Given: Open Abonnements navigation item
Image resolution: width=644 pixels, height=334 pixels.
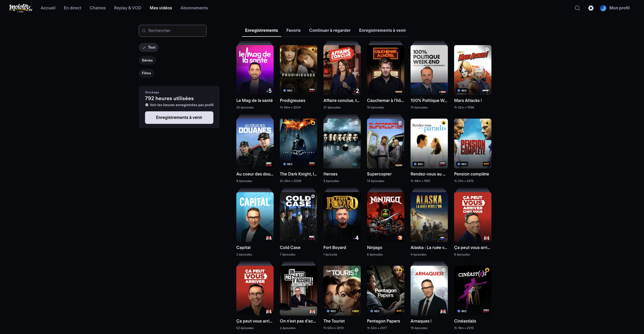Looking at the screenshot, I should [194, 8].
